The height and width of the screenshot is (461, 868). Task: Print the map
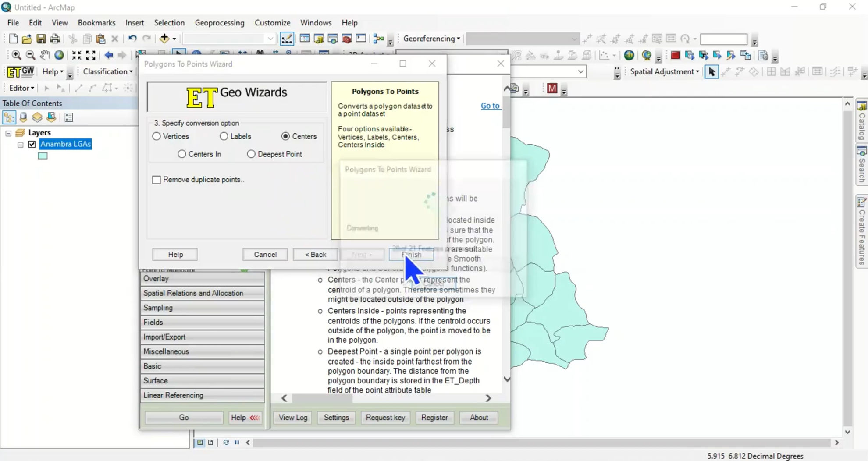click(x=55, y=39)
